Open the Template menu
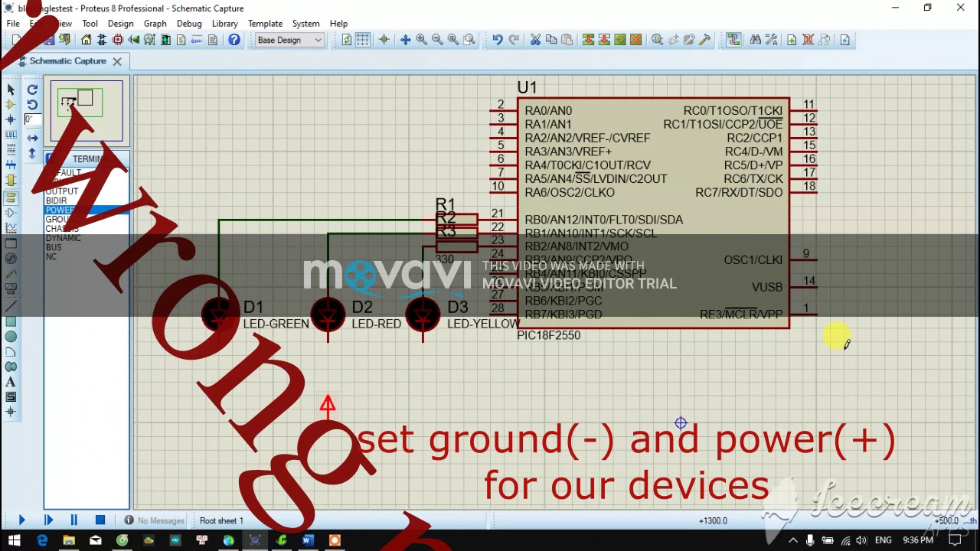Viewport: 980px width, 551px height. pyautogui.click(x=265, y=24)
